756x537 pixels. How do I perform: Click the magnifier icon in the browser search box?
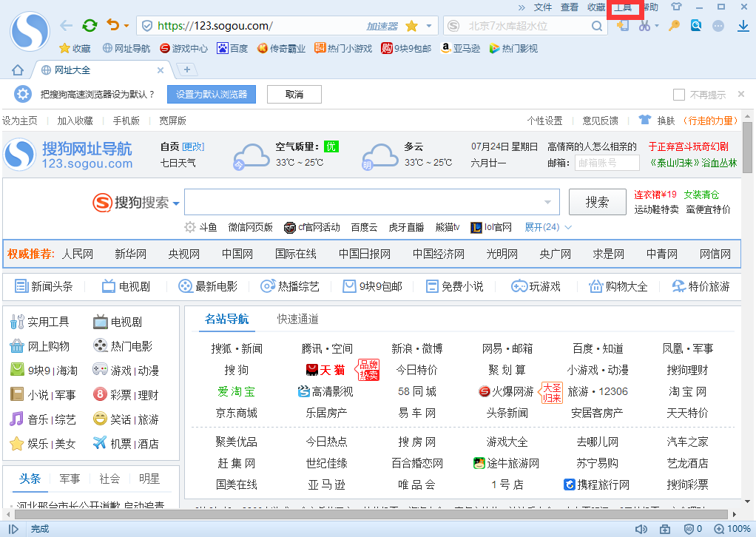coord(597,26)
